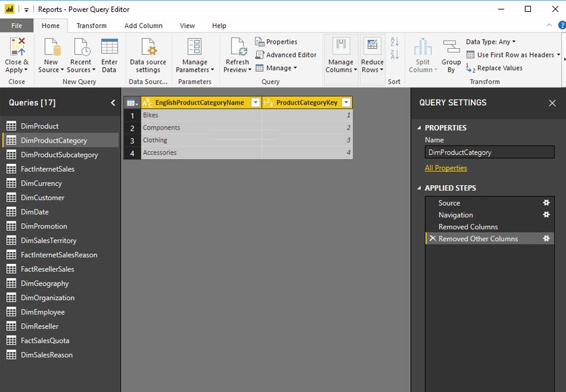Click the Refresh Preview icon

coord(237,48)
